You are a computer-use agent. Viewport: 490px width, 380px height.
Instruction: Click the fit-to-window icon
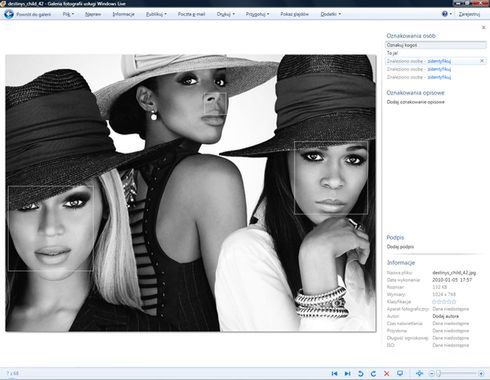[419, 373]
